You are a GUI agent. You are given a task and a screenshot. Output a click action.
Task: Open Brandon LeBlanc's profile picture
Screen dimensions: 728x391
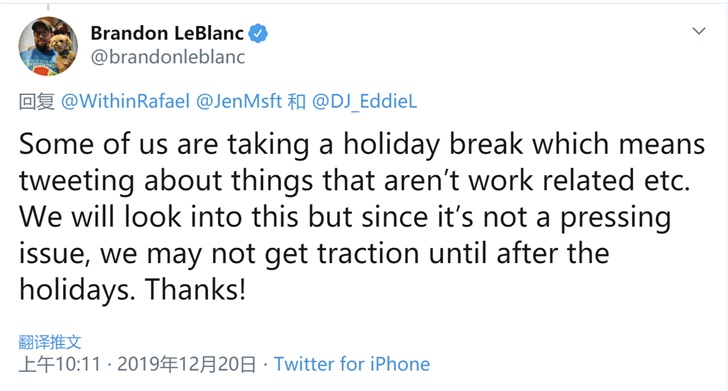pos(48,46)
